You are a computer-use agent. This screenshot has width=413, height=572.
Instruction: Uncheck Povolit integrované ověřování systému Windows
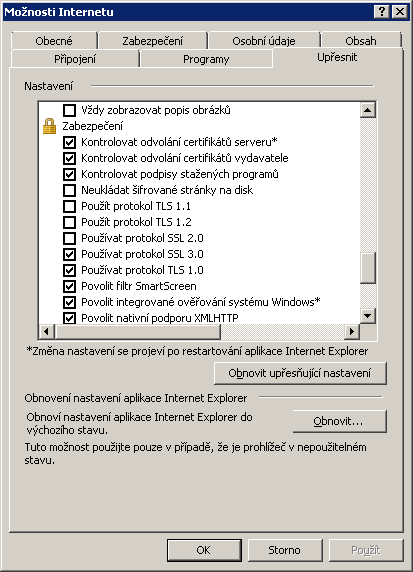[x=69, y=302]
